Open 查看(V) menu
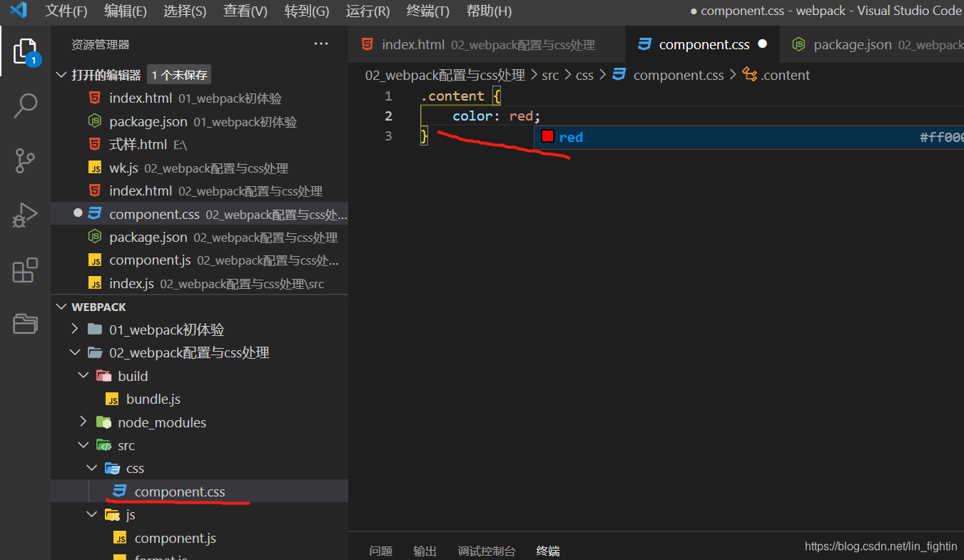964x560 pixels. (x=245, y=11)
